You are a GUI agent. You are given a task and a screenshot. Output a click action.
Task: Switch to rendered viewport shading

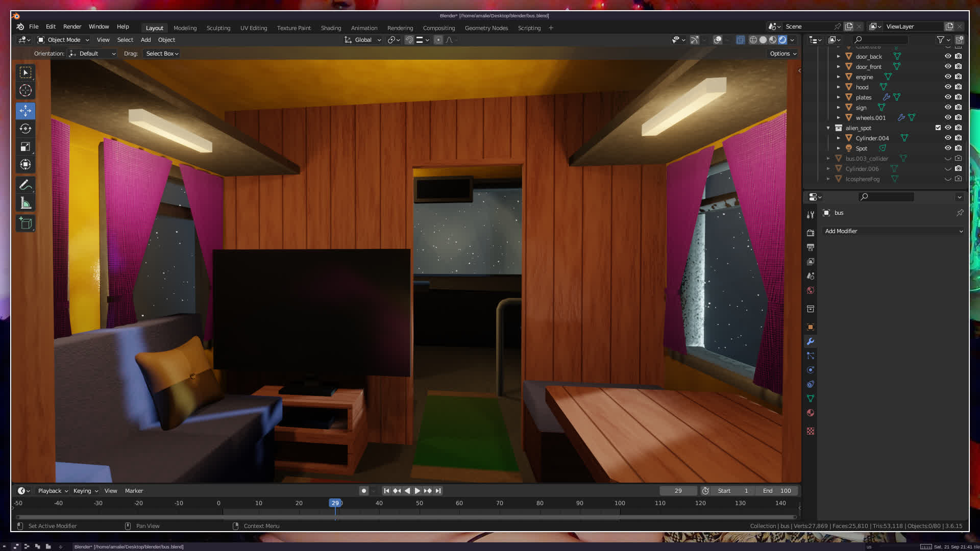782,40
